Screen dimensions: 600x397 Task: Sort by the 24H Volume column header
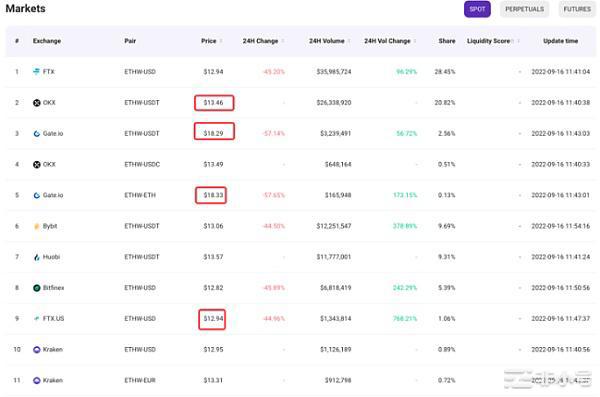[327, 41]
